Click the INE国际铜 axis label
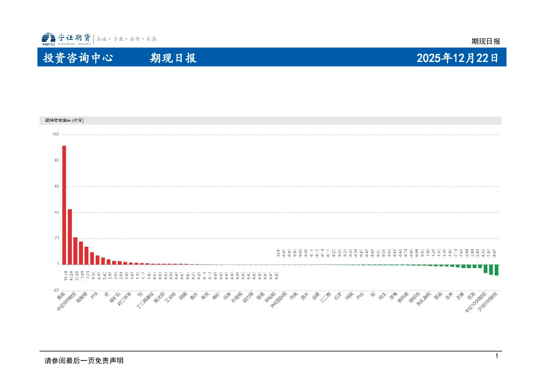554x392 pixels. click(278, 300)
